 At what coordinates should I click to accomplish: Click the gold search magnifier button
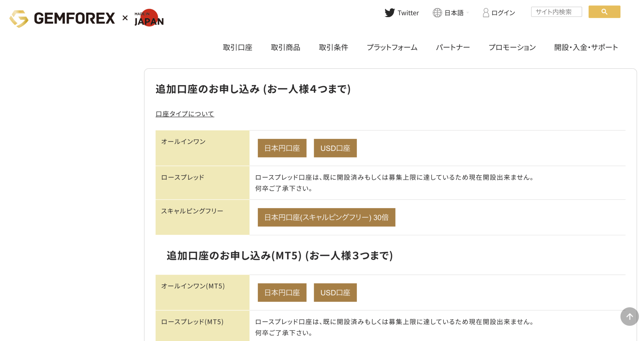pyautogui.click(x=604, y=12)
